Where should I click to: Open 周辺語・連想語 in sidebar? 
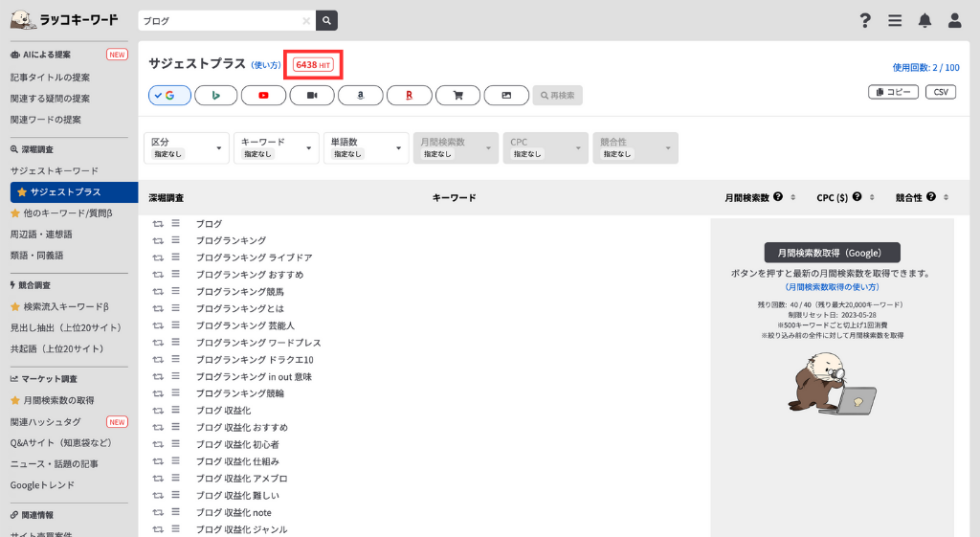click(41, 235)
